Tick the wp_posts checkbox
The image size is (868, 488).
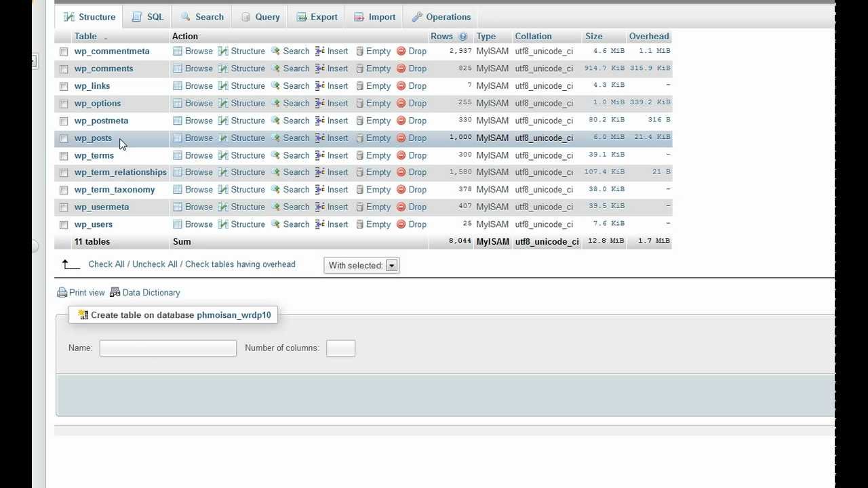[64, 138]
